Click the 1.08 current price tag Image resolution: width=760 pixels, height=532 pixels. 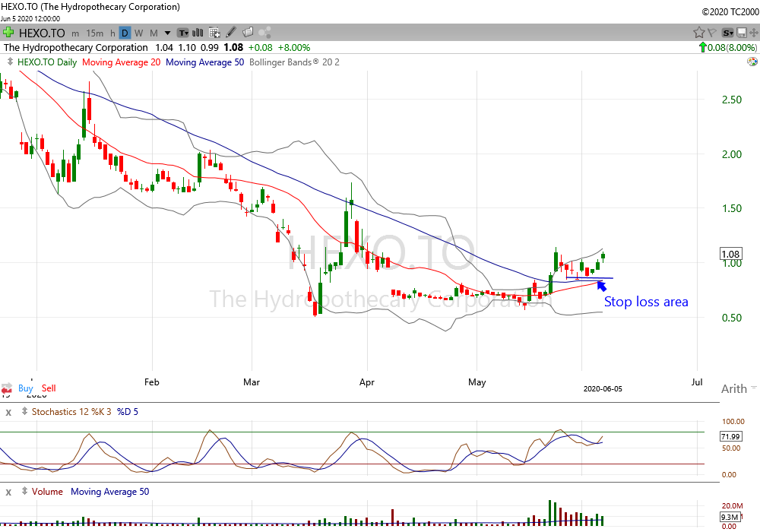pos(730,254)
